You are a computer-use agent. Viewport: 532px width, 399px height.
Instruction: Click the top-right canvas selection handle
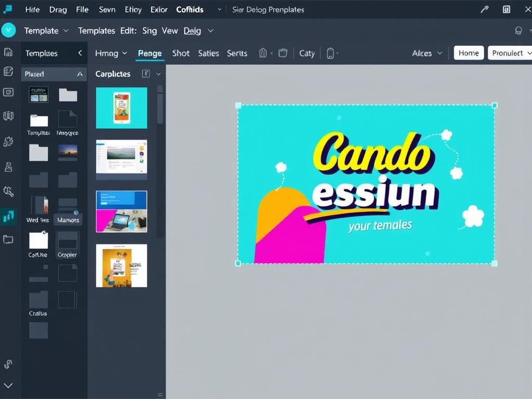point(495,105)
